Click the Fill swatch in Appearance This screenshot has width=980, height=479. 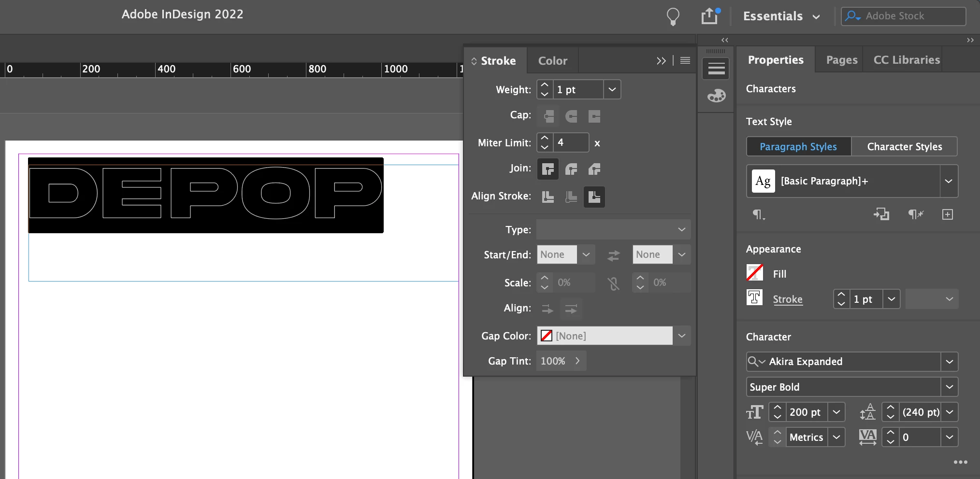(x=755, y=273)
